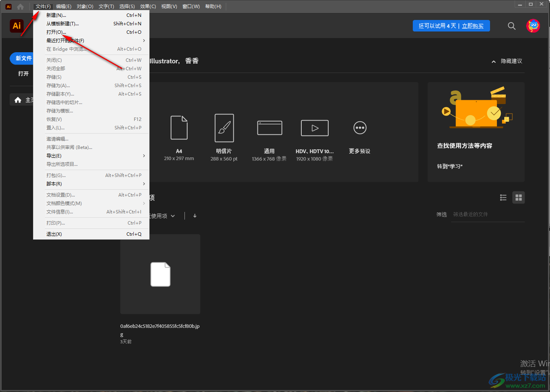Open the user profile avatar
Viewport: 550px width, 392px height.
tap(533, 26)
